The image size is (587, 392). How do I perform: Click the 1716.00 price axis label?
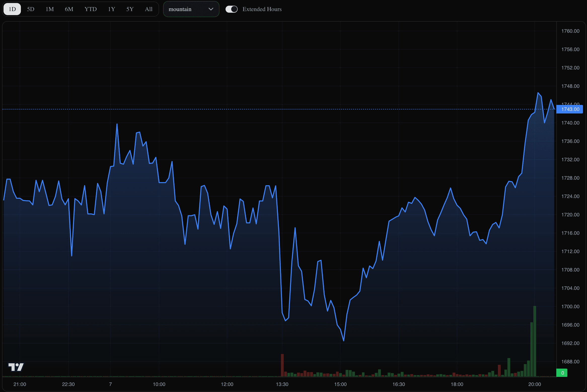(x=570, y=233)
